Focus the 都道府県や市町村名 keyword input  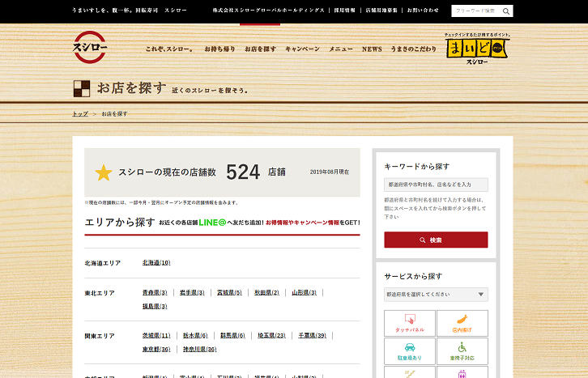436,185
